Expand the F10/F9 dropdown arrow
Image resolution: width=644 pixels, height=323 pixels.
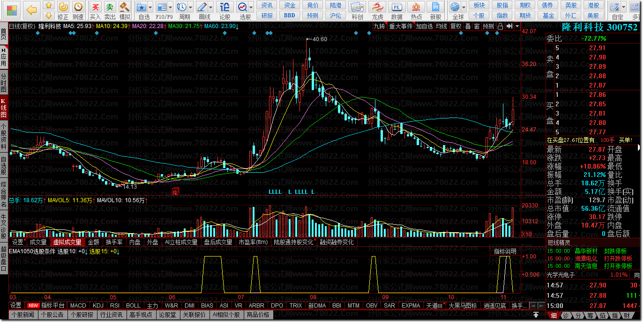171,7
